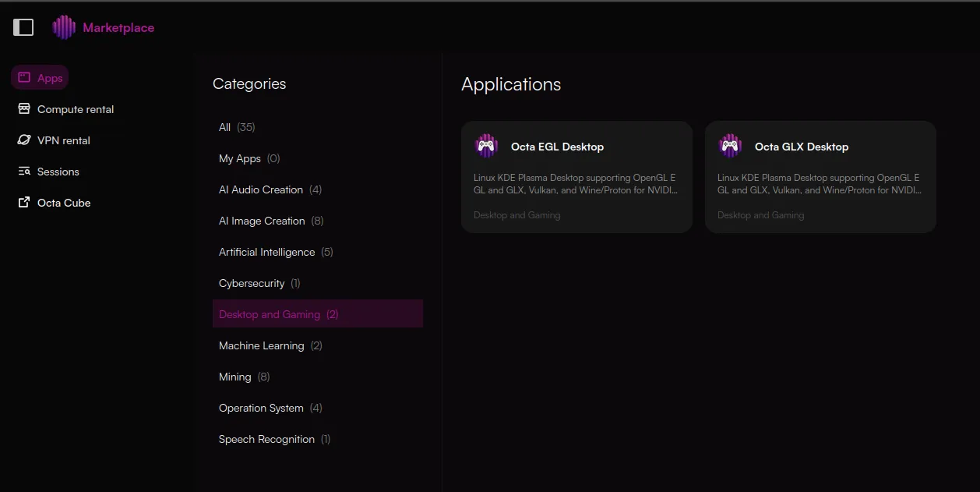
Task: Select the All category
Action: [318, 127]
